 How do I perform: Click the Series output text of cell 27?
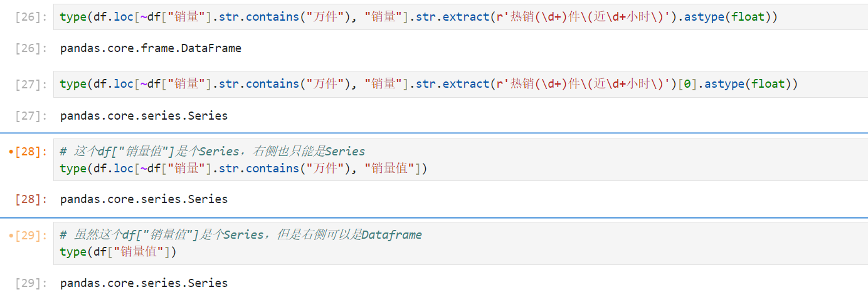coord(144,116)
